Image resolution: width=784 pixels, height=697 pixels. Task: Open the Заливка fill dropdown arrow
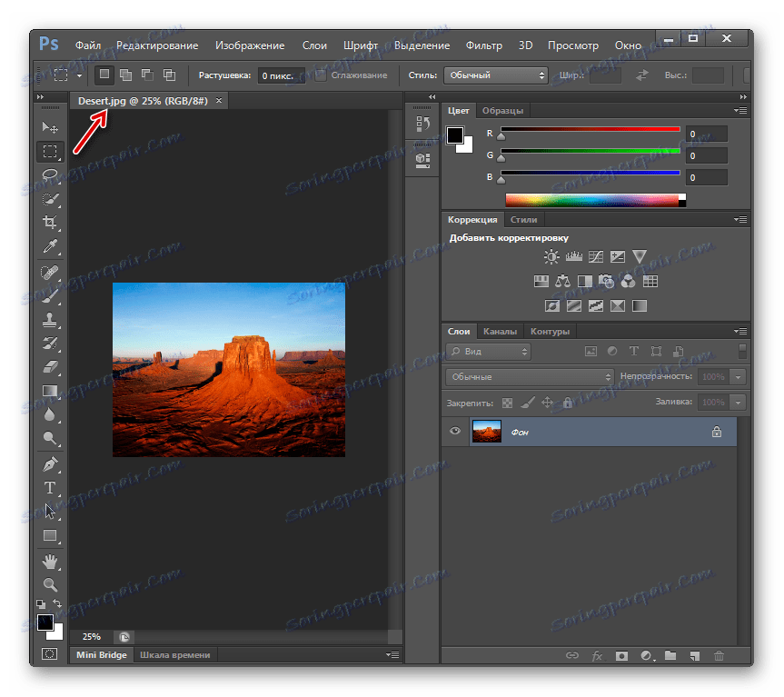coord(738,403)
